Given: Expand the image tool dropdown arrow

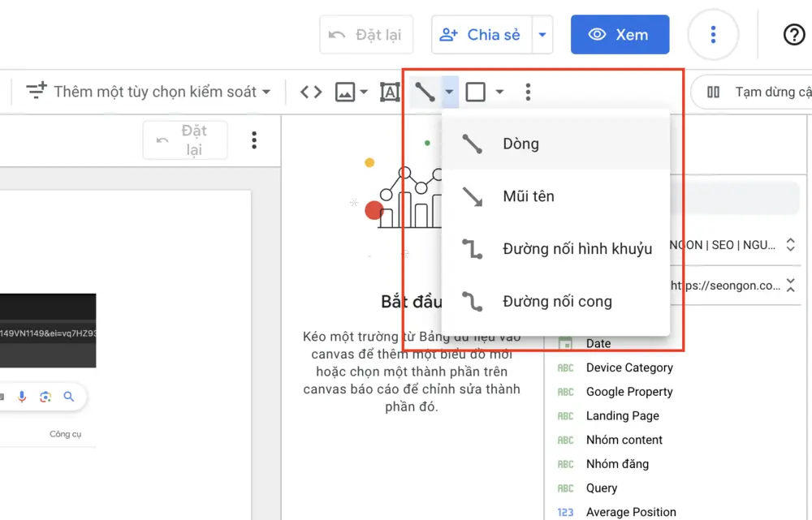Looking at the screenshot, I should coord(364,92).
